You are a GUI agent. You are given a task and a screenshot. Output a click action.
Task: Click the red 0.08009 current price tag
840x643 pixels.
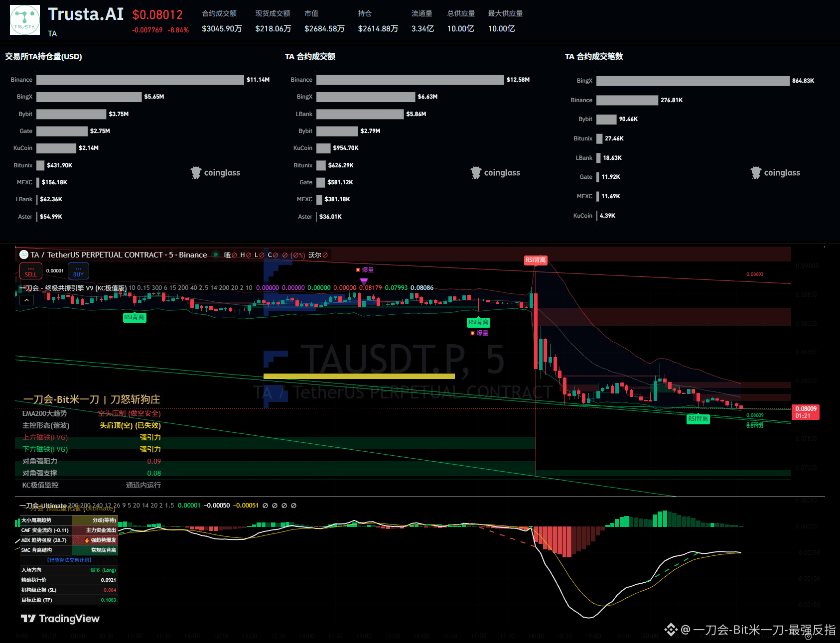pos(805,412)
